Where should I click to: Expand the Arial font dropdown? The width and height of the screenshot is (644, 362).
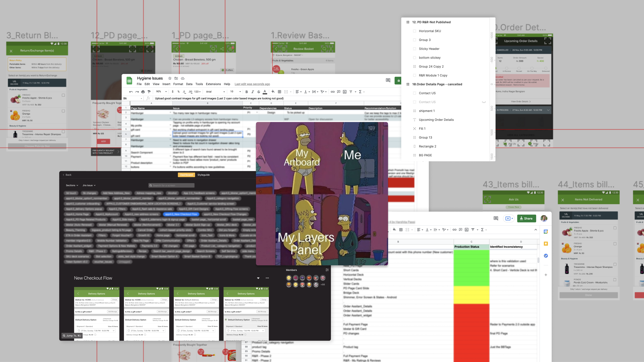tap(215, 92)
